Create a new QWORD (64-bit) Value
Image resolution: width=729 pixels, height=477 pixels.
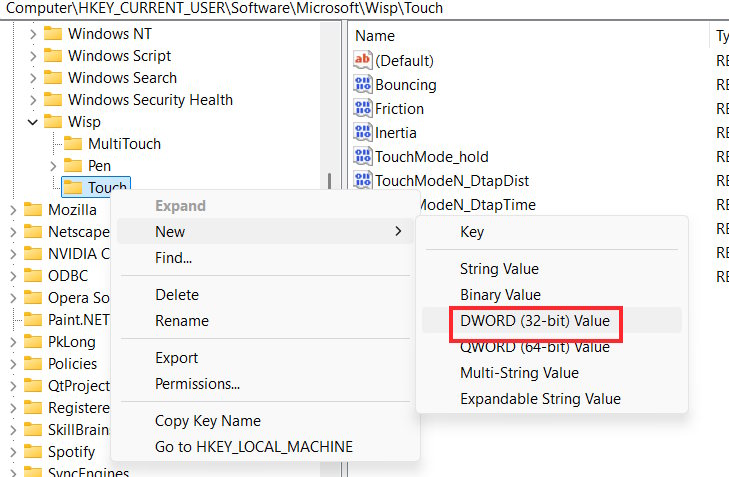click(x=552, y=346)
